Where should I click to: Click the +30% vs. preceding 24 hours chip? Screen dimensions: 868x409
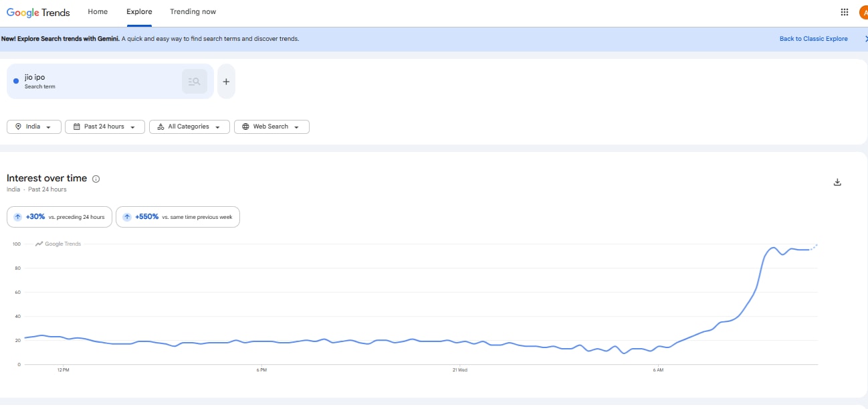(x=60, y=217)
